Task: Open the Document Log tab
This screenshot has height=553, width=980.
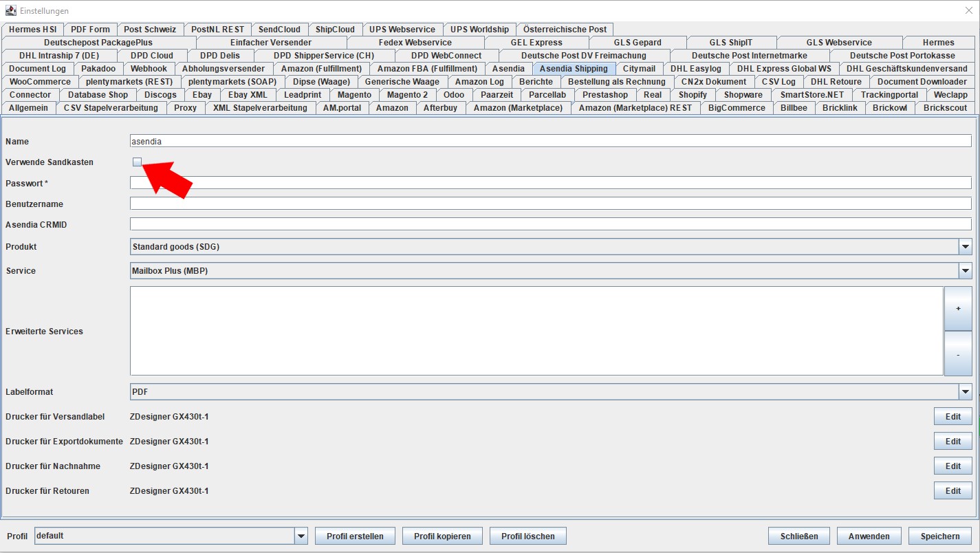Action: [x=38, y=69]
